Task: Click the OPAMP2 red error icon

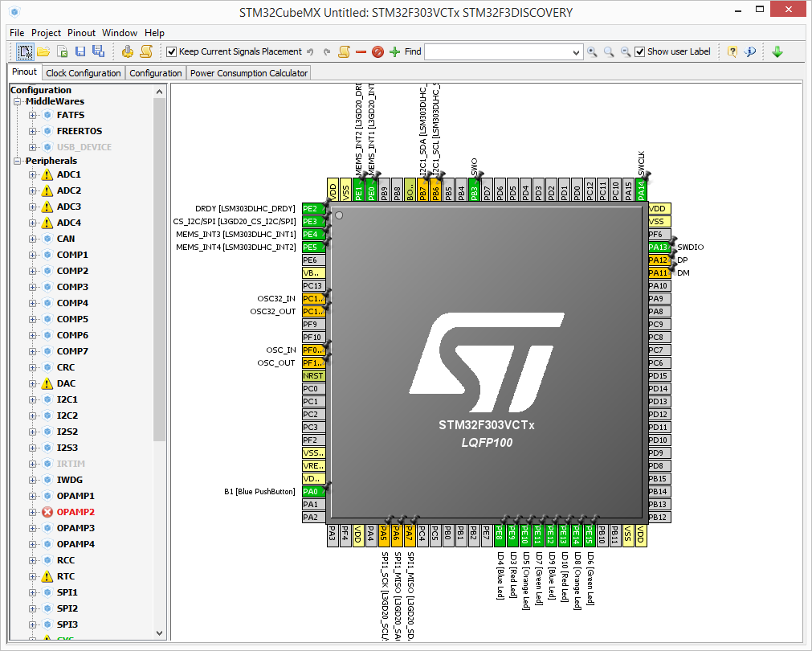Action: pyautogui.click(x=47, y=512)
